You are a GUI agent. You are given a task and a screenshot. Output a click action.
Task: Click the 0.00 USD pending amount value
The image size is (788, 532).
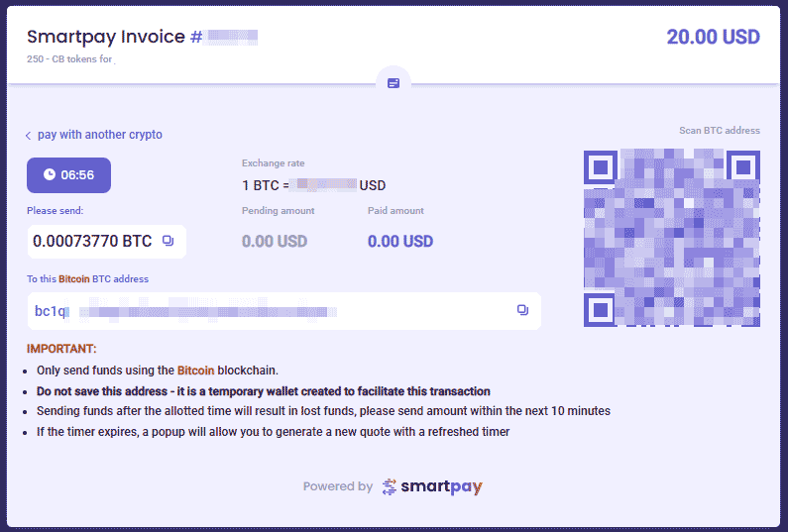(x=275, y=241)
